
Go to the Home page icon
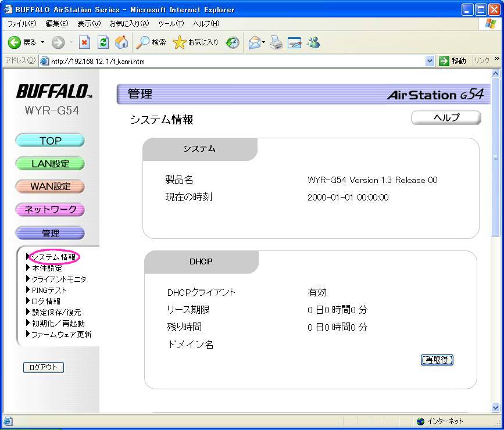[121, 42]
